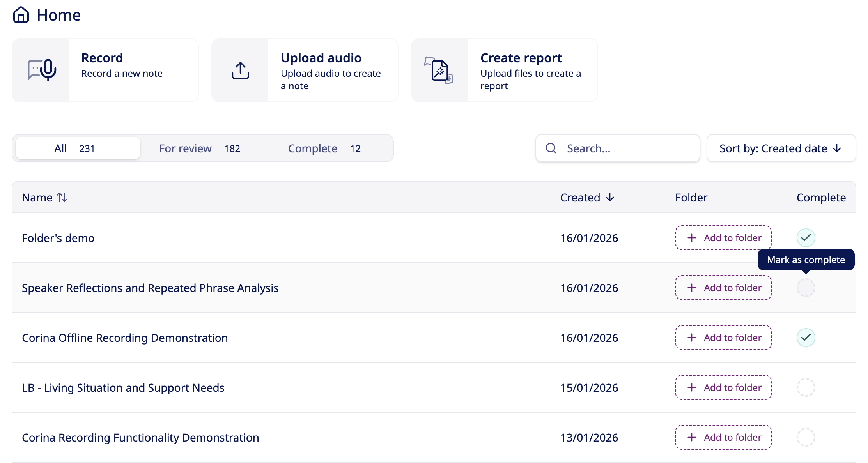Viewport: 868px width, 463px height.
Task: Toggle complete for Corina Offline Recording Demonstration
Action: click(806, 338)
